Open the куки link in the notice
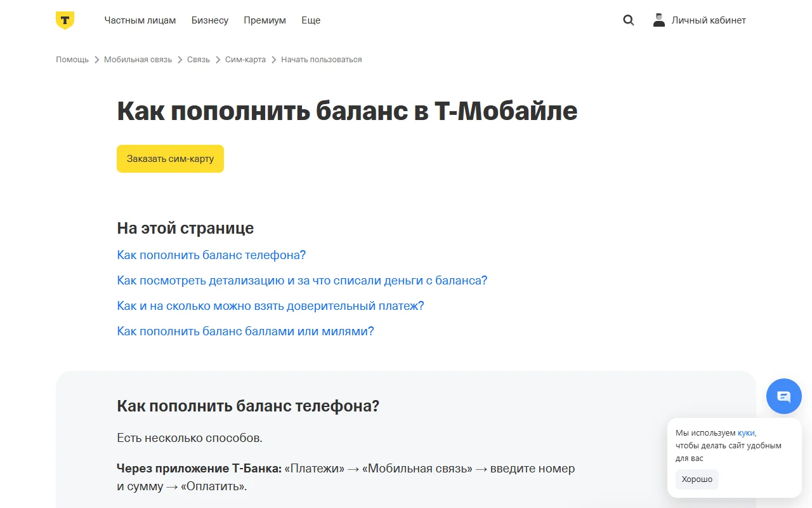 pyautogui.click(x=746, y=432)
